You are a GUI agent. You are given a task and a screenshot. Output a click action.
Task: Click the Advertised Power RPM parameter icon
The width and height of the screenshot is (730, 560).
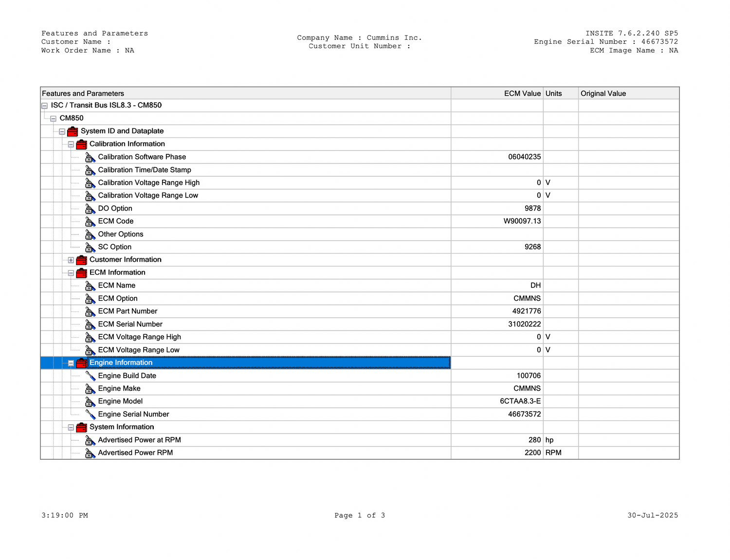click(x=90, y=453)
